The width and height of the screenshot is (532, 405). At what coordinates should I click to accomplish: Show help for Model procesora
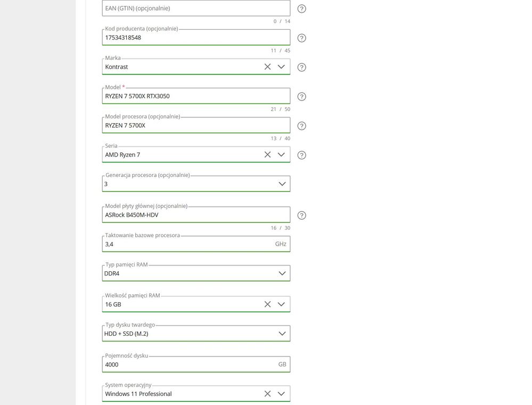pos(301,126)
